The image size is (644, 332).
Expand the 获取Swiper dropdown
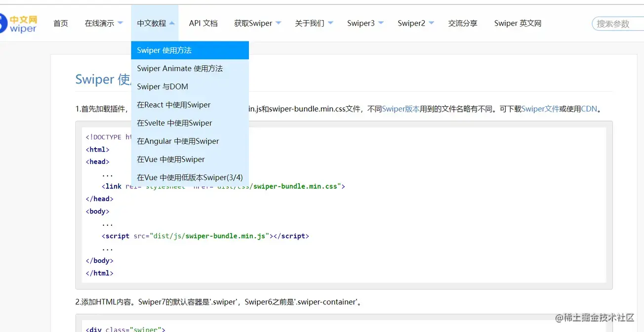tap(257, 23)
